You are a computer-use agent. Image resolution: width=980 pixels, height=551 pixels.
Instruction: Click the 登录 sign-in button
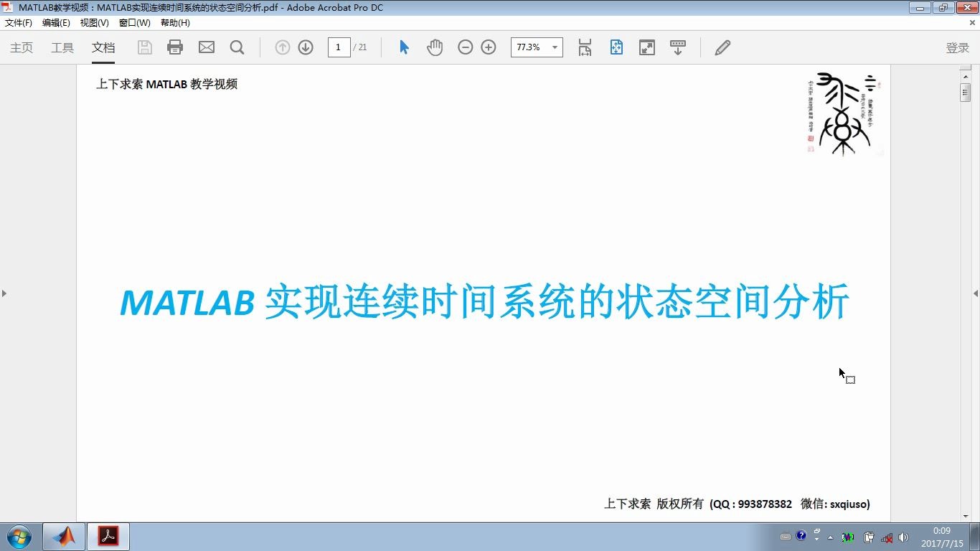point(957,47)
